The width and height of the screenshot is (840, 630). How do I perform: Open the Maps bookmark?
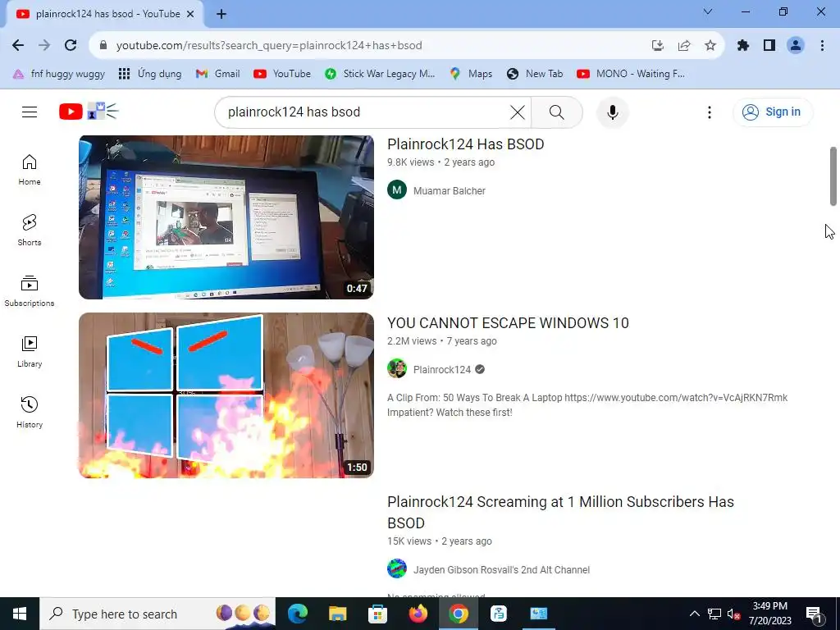(x=471, y=74)
